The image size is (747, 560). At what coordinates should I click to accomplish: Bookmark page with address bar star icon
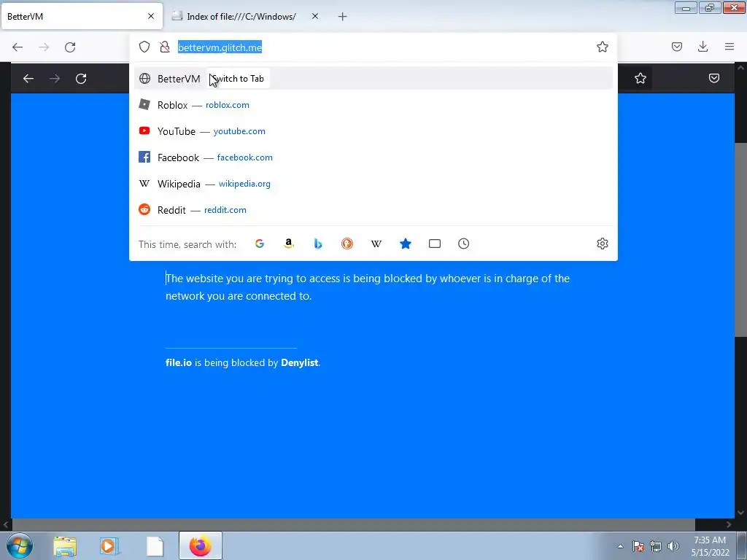coord(602,47)
